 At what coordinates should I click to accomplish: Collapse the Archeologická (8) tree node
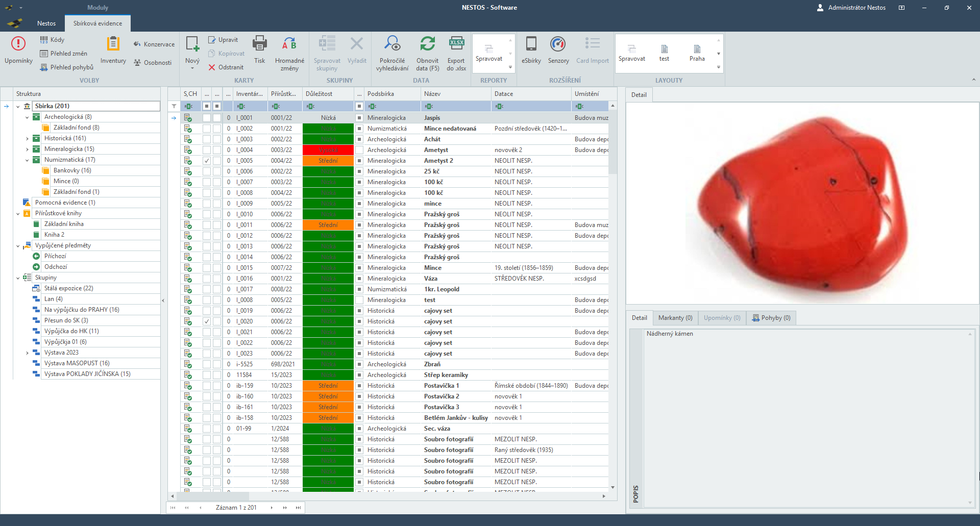27,117
